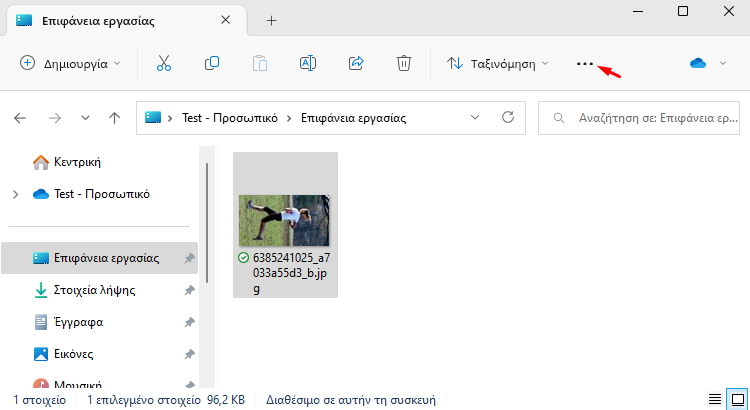Select Test - Προσωπικό in navigation pane
The width and height of the screenshot is (750, 410).
(101, 194)
